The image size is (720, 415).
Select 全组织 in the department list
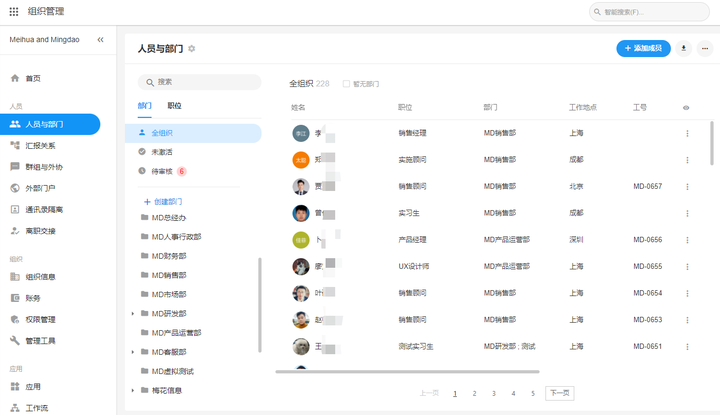coord(193,133)
